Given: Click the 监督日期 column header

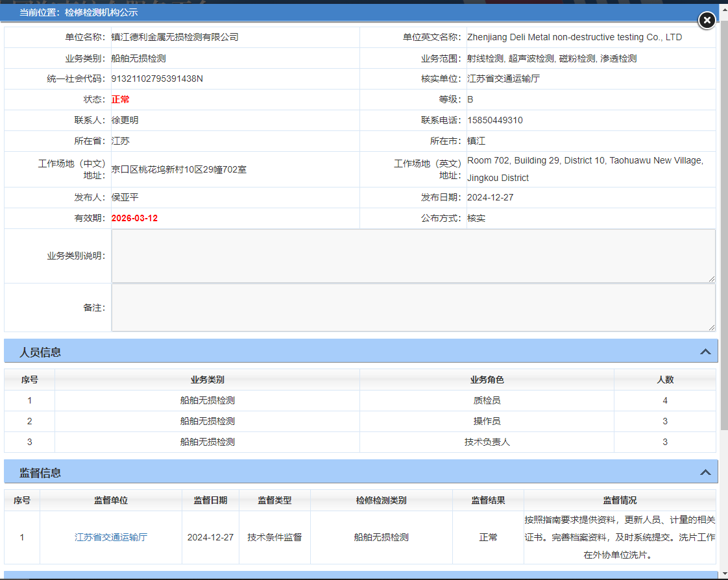Looking at the screenshot, I should (210, 500).
